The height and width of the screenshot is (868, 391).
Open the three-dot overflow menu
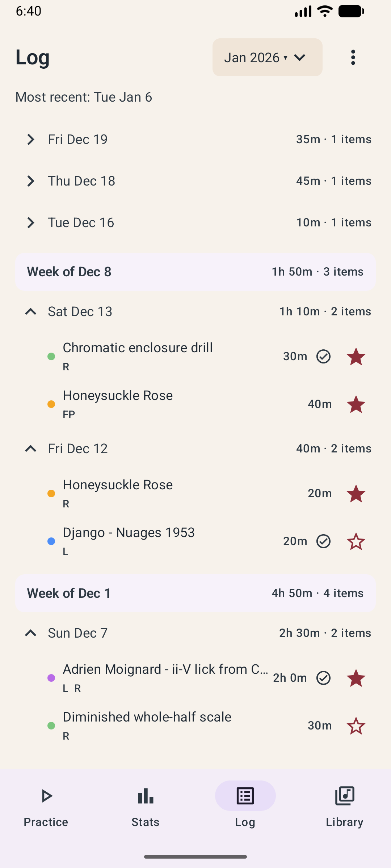(353, 58)
